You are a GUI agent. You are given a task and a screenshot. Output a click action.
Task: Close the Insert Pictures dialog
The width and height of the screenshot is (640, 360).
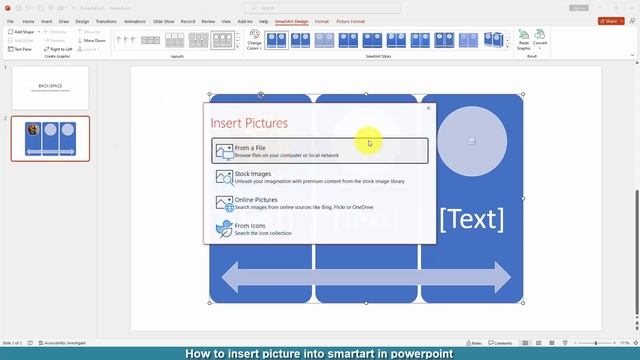coord(428,108)
